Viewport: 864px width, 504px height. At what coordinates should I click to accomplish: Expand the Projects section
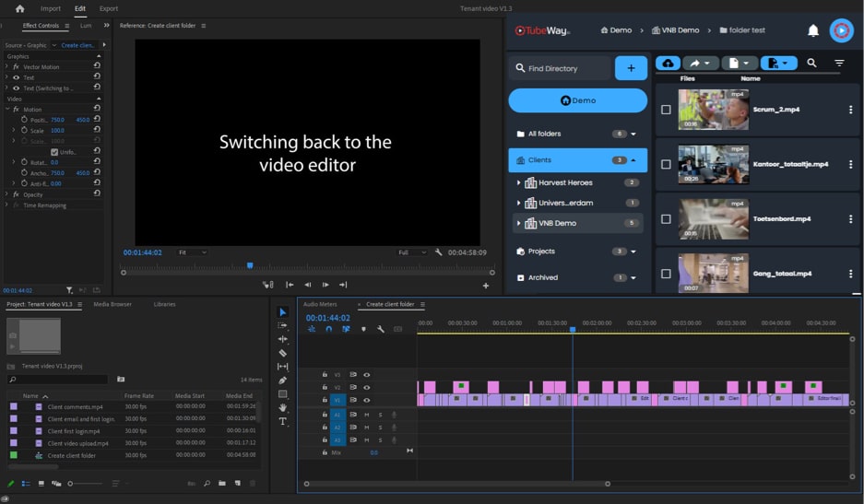coord(633,252)
